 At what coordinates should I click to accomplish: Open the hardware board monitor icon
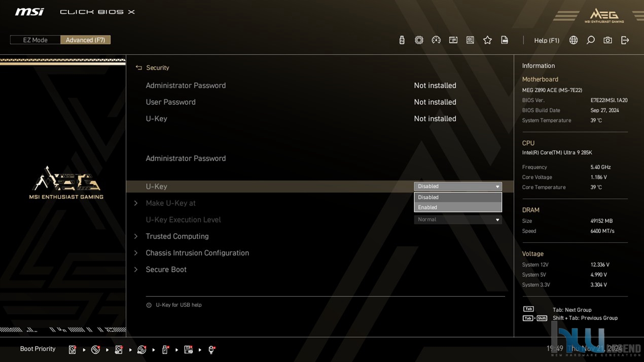coord(470,40)
